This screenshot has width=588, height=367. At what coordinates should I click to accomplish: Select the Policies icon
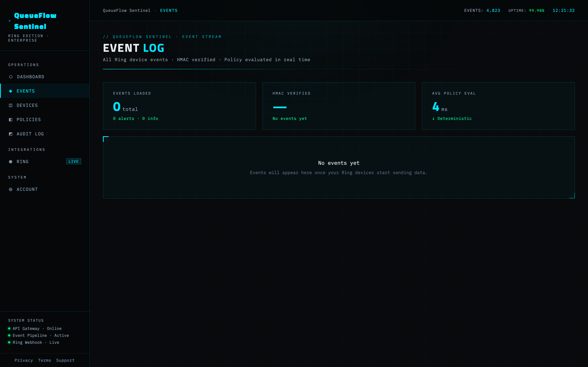(11, 119)
